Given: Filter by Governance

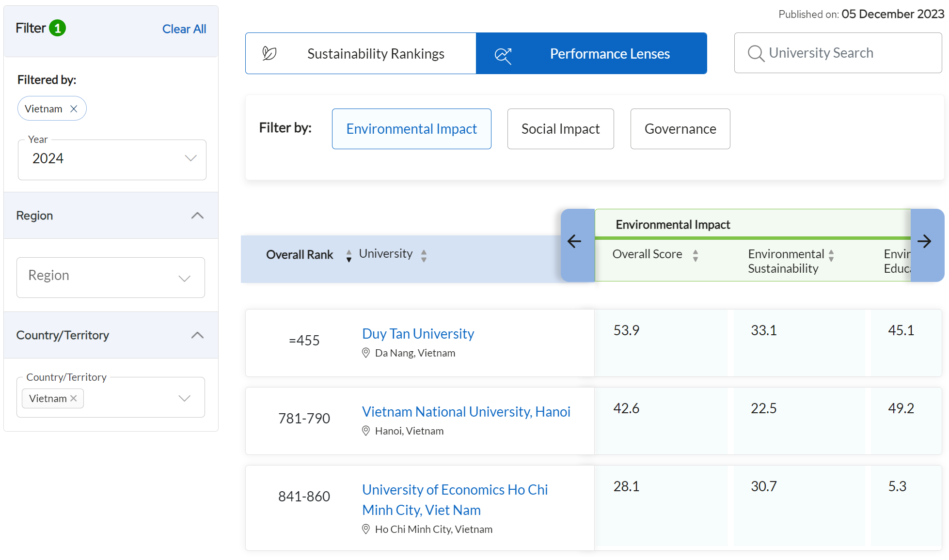Looking at the screenshot, I should click(680, 129).
